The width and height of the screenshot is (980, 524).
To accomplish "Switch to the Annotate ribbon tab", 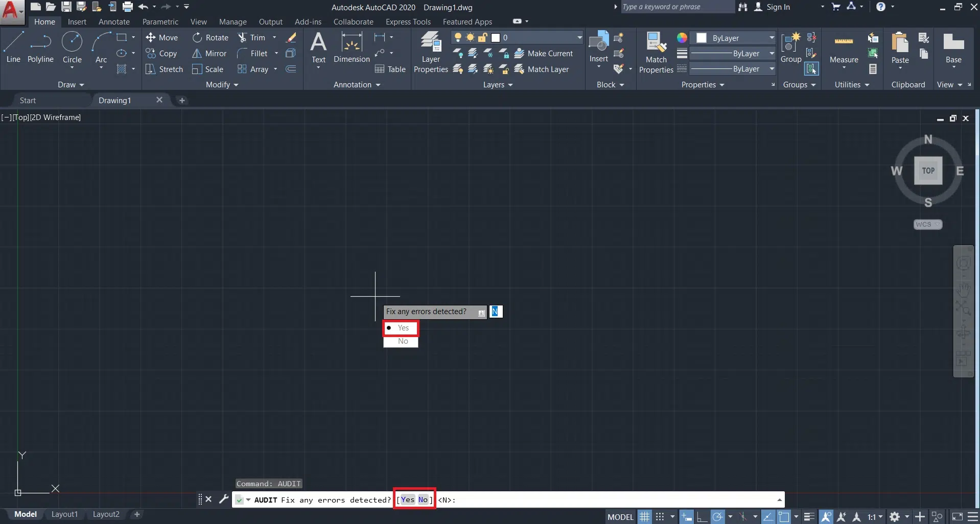I will coord(114,22).
